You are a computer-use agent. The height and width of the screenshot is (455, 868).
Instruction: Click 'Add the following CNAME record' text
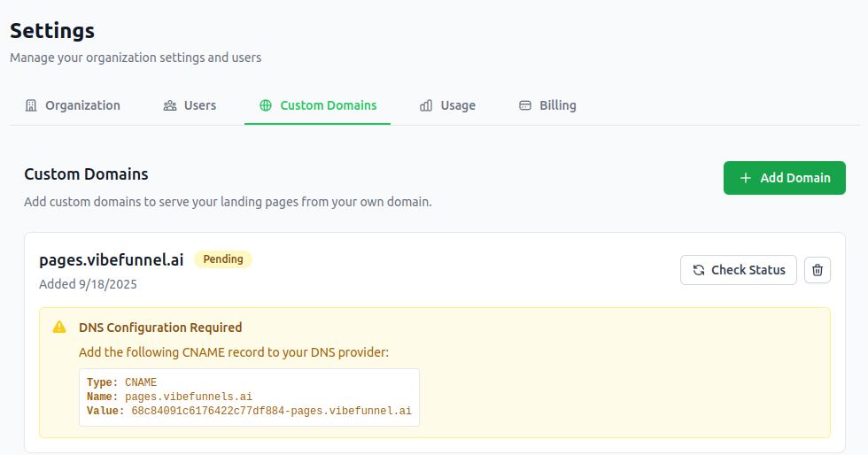pos(234,352)
